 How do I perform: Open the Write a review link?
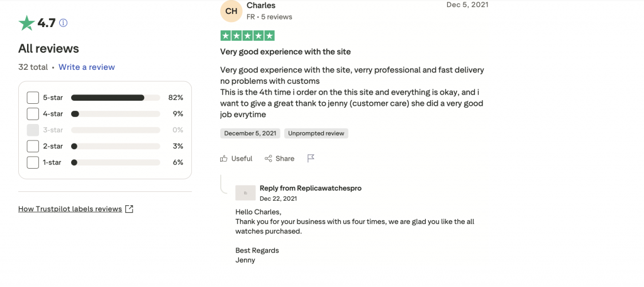tap(87, 67)
